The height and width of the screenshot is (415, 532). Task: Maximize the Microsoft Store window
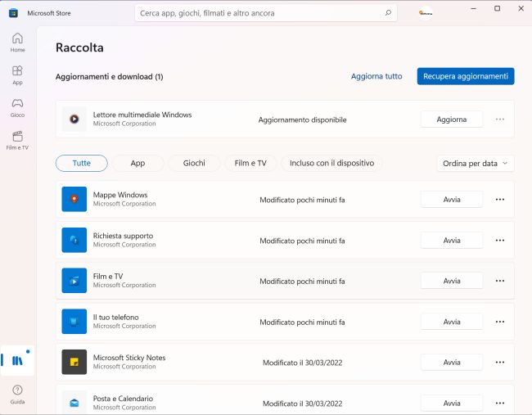point(497,8)
